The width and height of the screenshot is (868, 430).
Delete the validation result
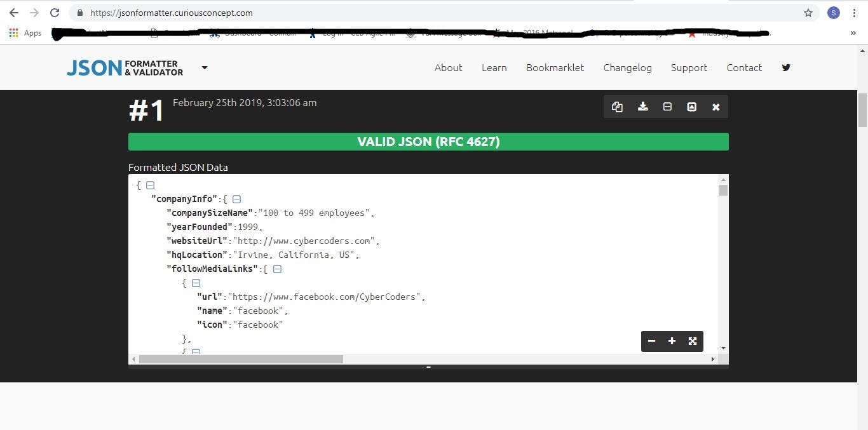pos(715,107)
